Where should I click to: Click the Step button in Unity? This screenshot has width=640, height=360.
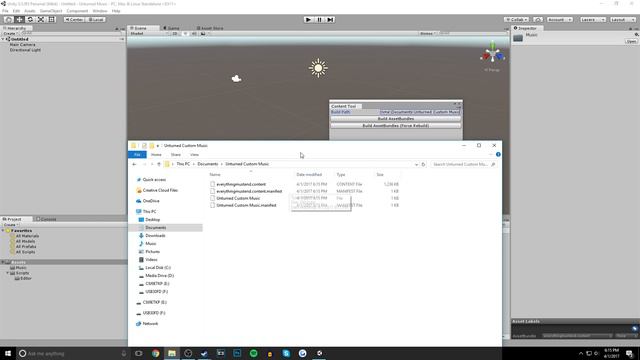pos(330,20)
